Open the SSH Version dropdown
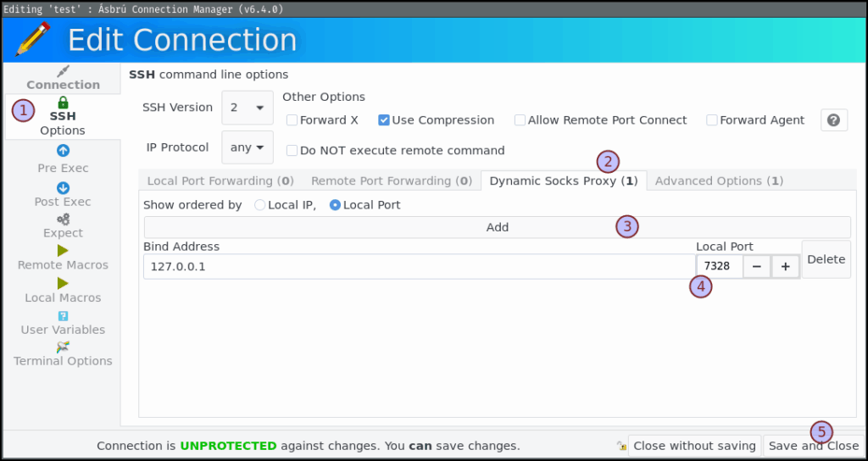Image resolution: width=868 pixels, height=461 pixels. coord(248,108)
